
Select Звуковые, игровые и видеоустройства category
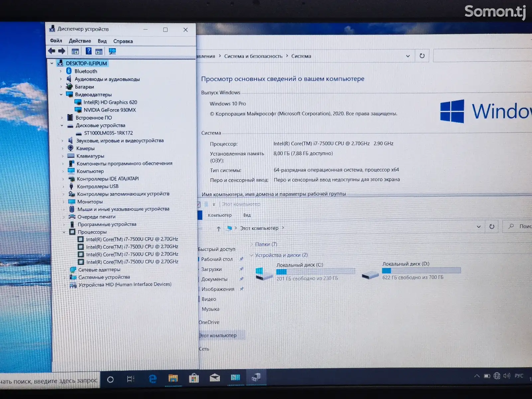pos(120,141)
